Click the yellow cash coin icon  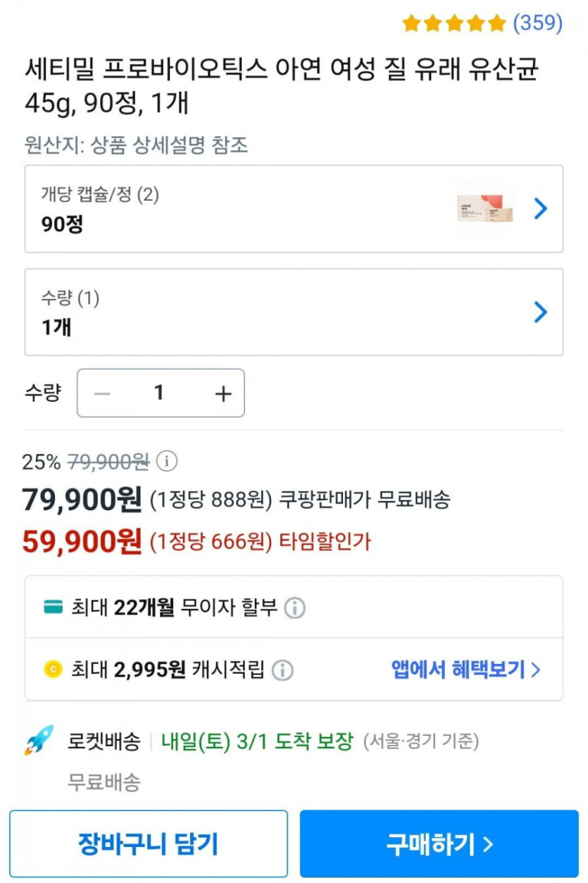click(53, 669)
